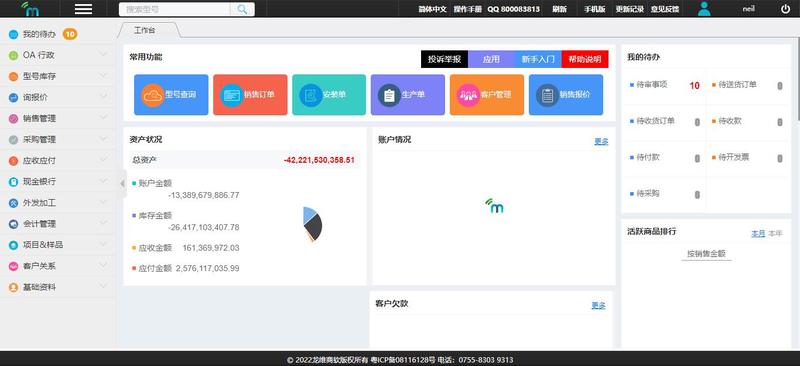
Task: Open 待付款 pending item
Action: 665,158
